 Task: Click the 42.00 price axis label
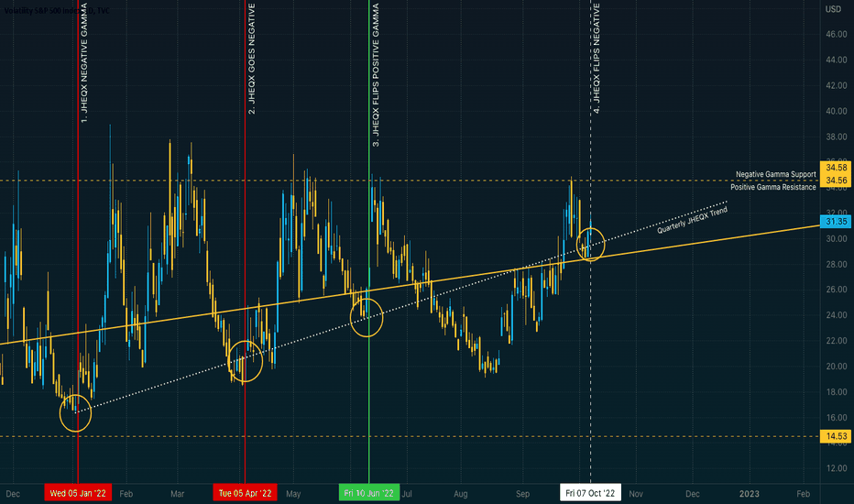pyautogui.click(x=836, y=85)
